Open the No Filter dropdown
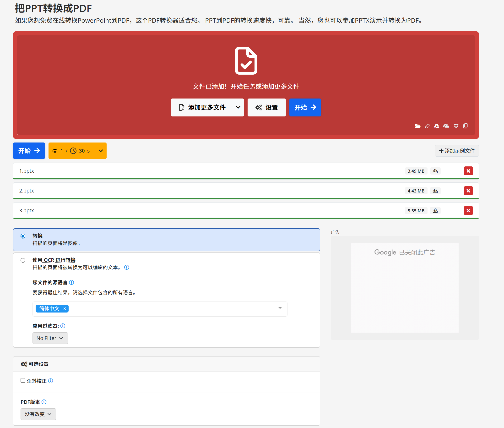The height and width of the screenshot is (428, 504). point(50,338)
